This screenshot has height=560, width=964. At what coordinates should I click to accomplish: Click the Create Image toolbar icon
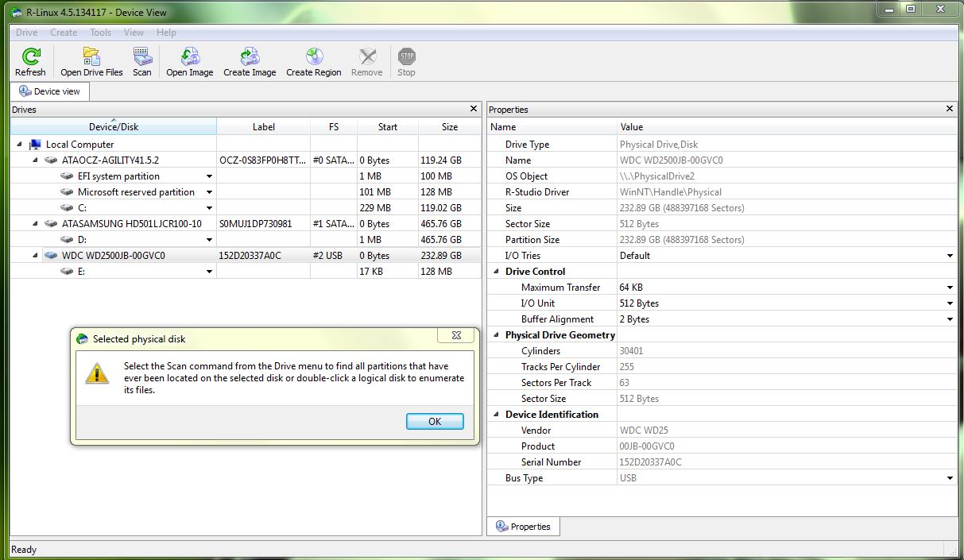pos(250,57)
